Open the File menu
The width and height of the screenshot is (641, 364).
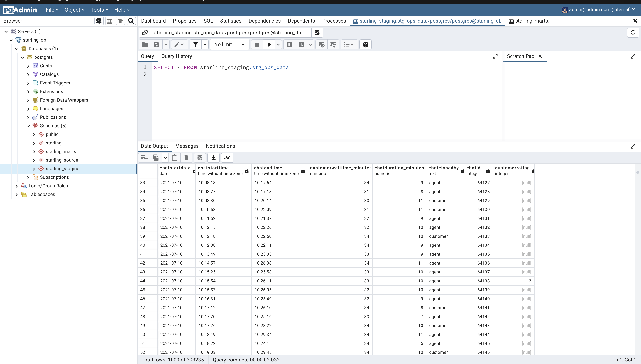[x=52, y=10]
